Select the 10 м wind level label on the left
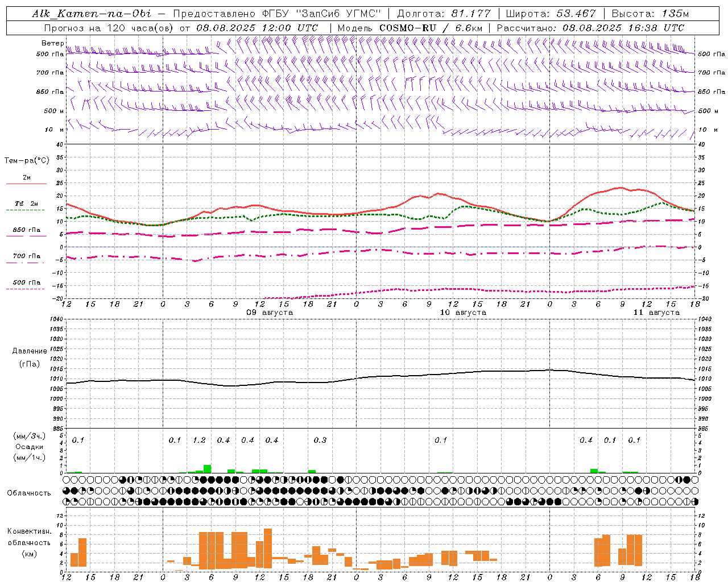728x582 pixels. pyautogui.click(x=55, y=130)
